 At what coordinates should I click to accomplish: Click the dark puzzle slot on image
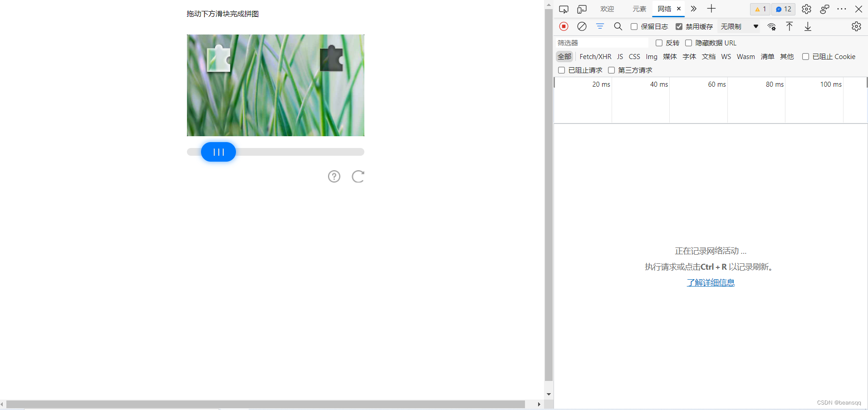[331, 58]
